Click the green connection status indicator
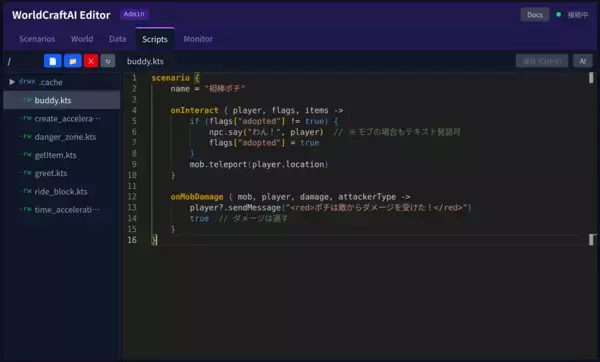 click(x=558, y=15)
